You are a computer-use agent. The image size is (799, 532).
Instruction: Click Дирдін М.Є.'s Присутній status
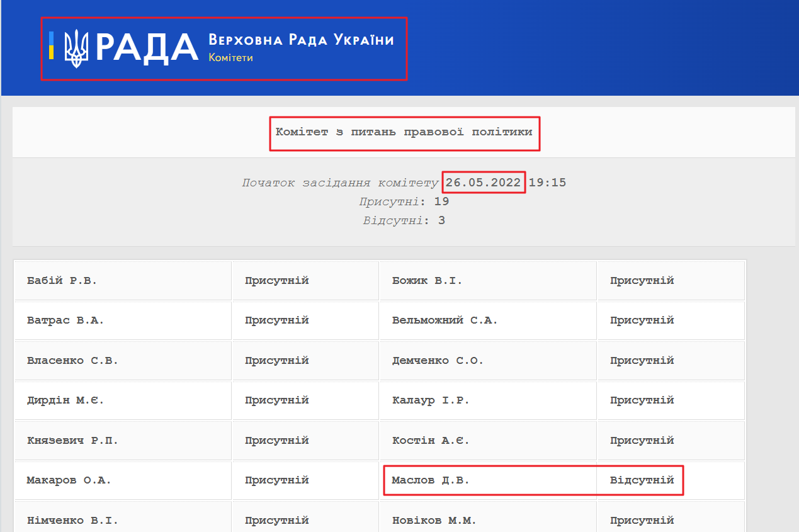[x=277, y=400]
